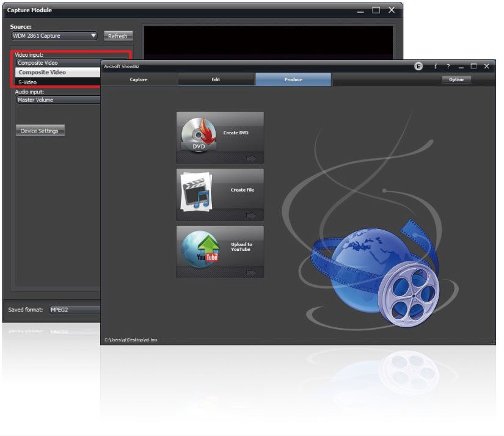Open the Option button in ShowBiz
This screenshot has width=504, height=436.
[x=456, y=79]
